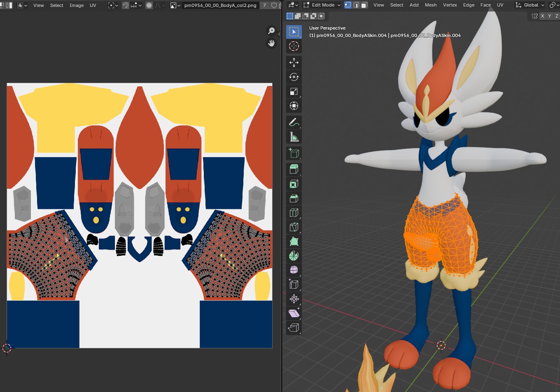Set selection mode to invert

[313, 16]
